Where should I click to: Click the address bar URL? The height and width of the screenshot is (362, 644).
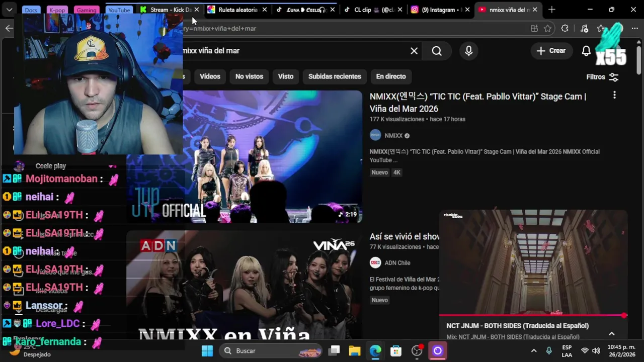(219, 29)
